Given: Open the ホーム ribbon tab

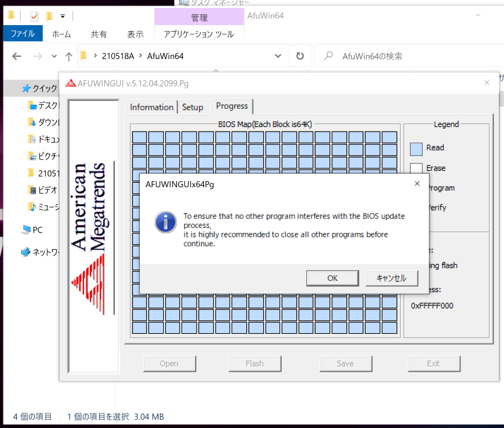Looking at the screenshot, I should point(61,34).
